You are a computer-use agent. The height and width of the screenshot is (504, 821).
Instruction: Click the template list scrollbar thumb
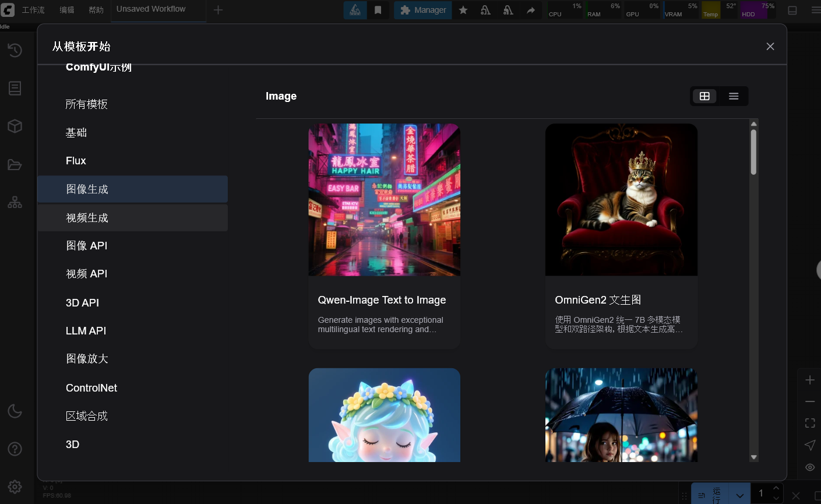point(753,151)
